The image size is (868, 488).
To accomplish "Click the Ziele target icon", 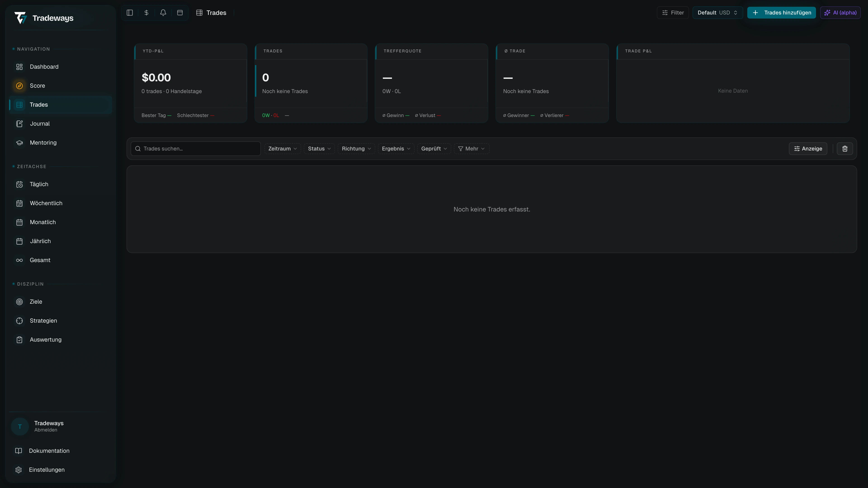I will point(19,302).
